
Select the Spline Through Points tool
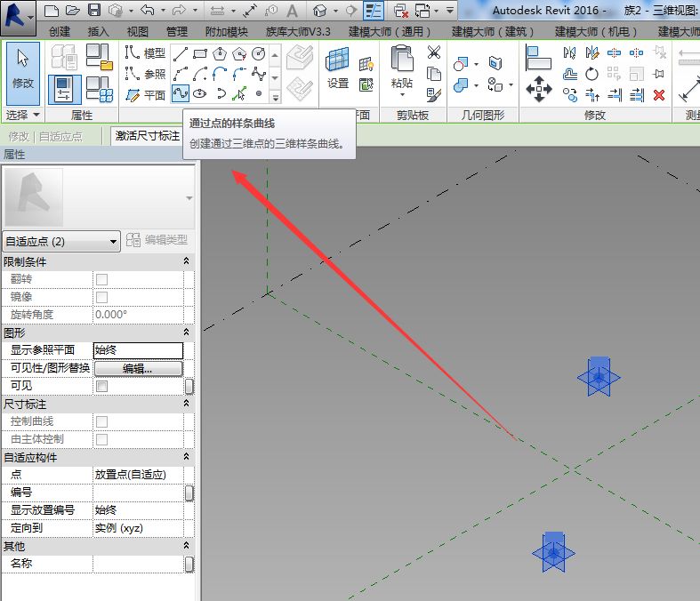pyautogui.click(x=181, y=93)
